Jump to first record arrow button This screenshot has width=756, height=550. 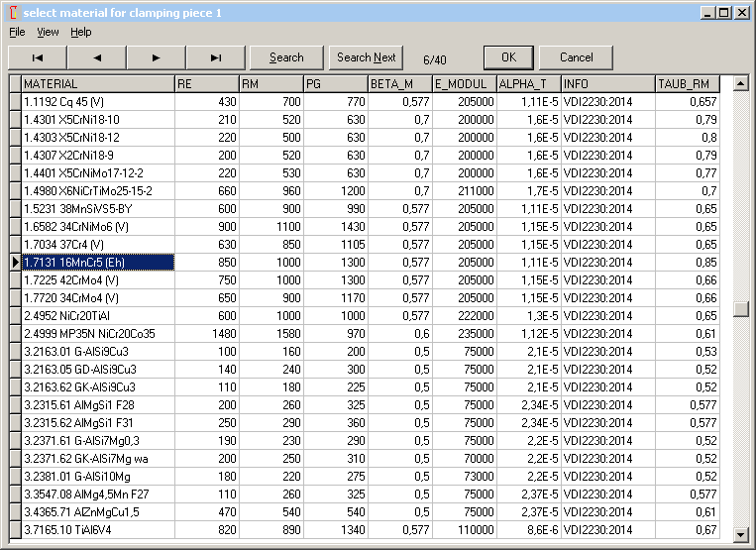click(37, 57)
